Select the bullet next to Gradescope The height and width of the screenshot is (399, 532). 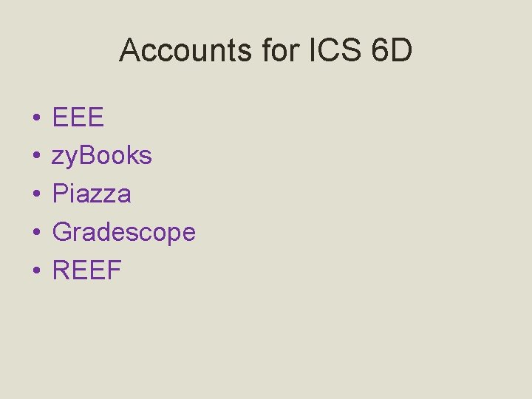37,232
